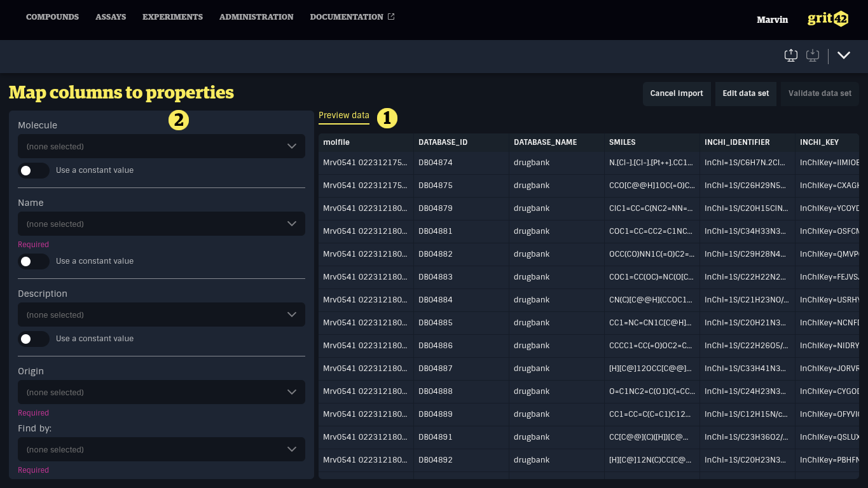
Task: Click the DB04887 cell
Action: [461, 369]
